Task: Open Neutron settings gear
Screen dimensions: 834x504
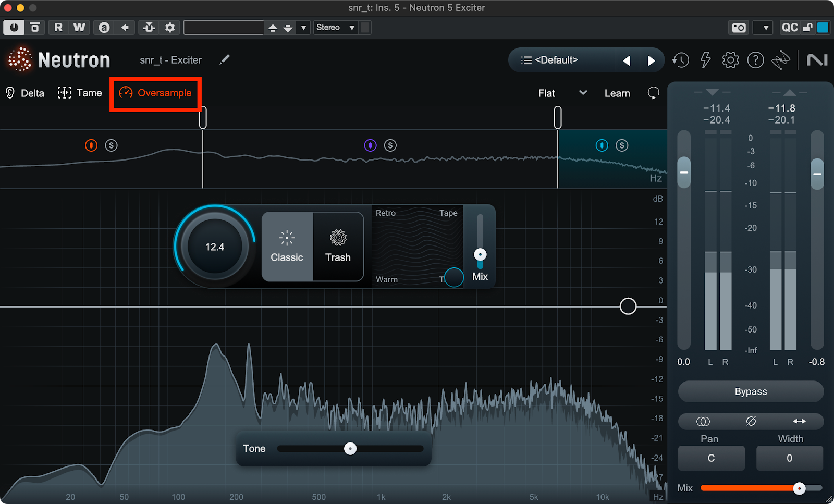Action: tap(730, 60)
